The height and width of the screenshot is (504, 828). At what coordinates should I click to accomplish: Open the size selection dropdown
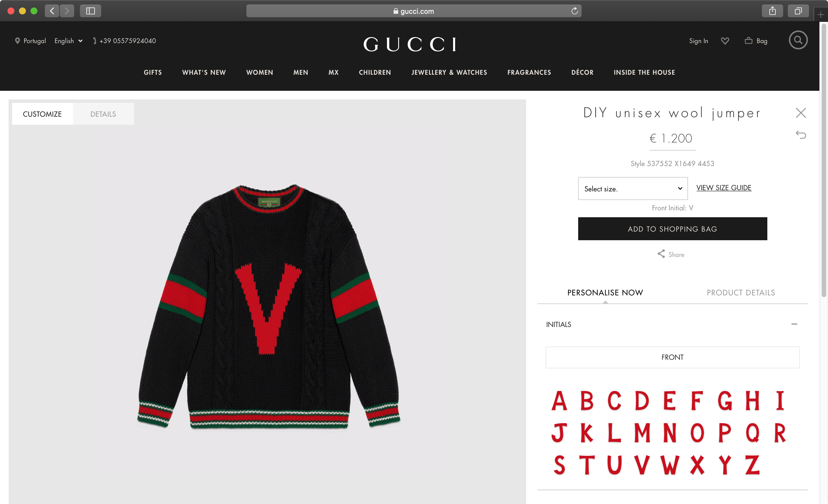(632, 188)
